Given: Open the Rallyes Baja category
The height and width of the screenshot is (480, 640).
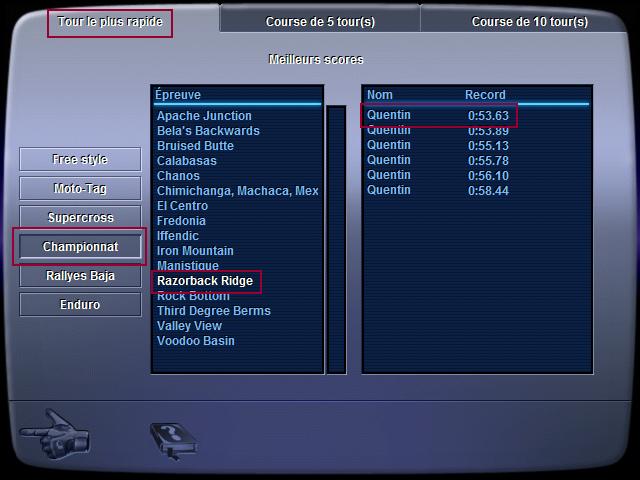Looking at the screenshot, I should click(x=80, y=276).
